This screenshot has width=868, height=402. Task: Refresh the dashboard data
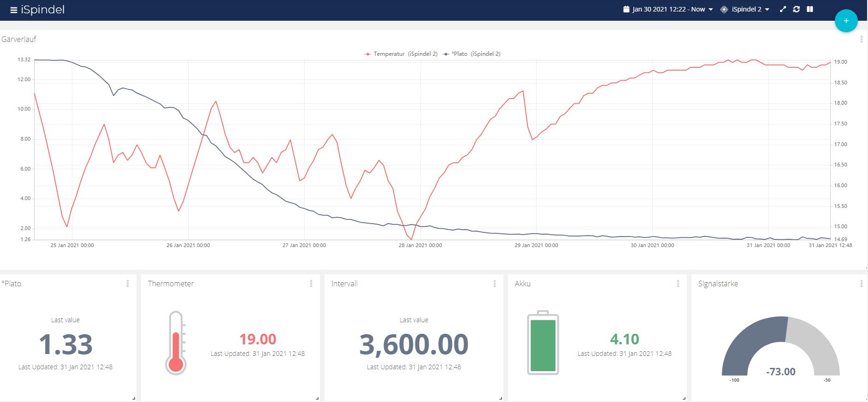(796, 9)
